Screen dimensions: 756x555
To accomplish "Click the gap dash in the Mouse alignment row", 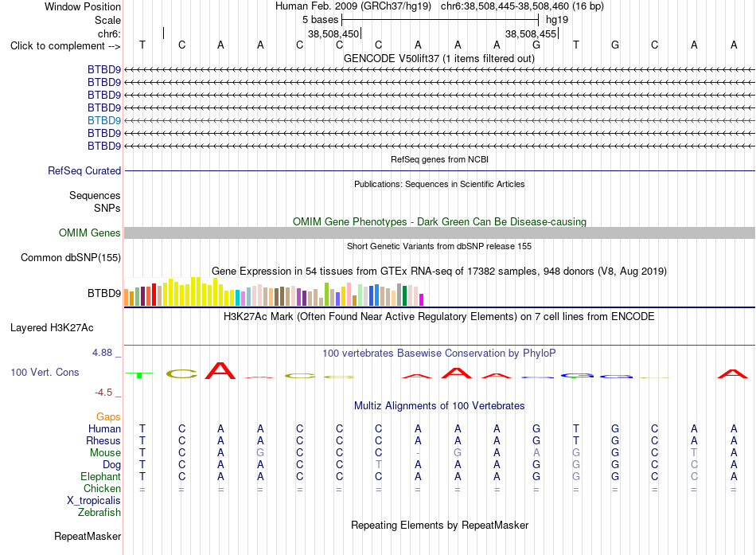I will coord(418,453).
